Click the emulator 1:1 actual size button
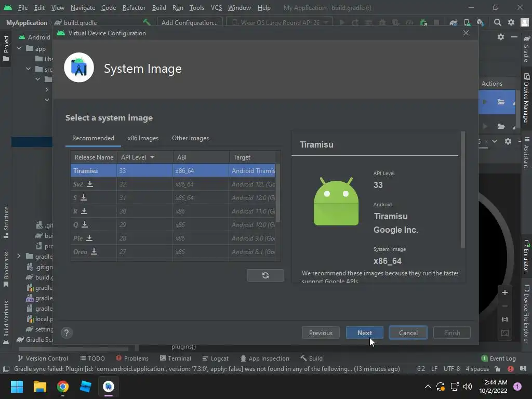 click(x=505, y=320)
